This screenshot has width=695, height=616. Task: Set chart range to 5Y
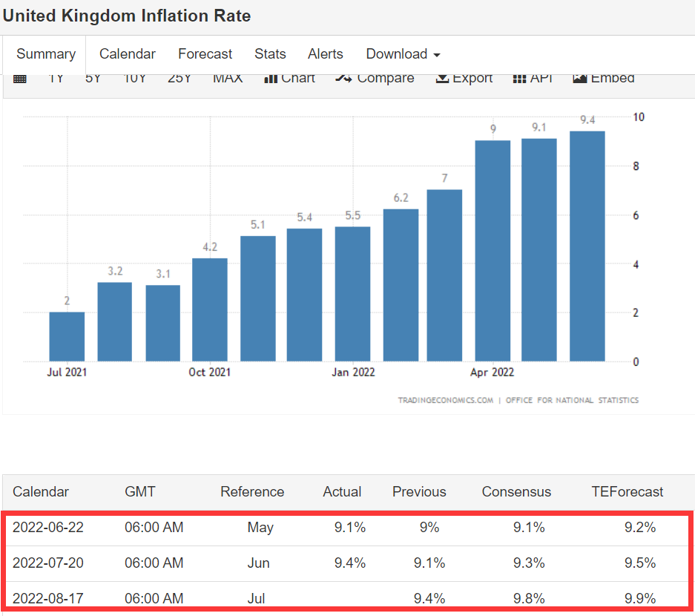[93, 78]
